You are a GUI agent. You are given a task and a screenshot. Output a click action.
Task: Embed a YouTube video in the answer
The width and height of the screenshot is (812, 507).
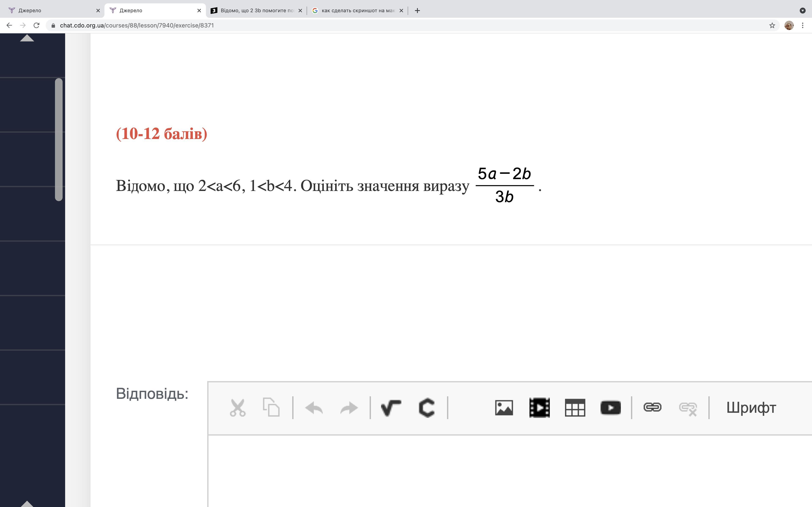point(610,408)
